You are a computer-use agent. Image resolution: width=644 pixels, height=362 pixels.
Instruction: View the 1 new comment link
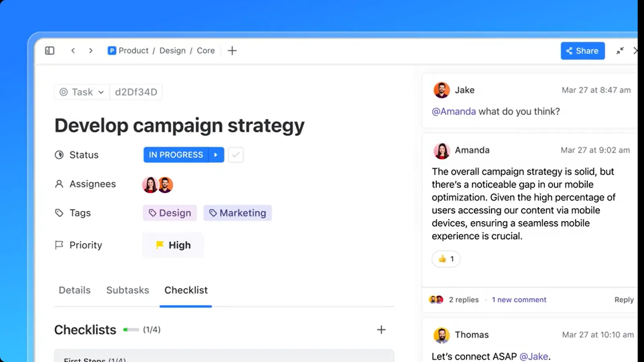tap(519, 300)
